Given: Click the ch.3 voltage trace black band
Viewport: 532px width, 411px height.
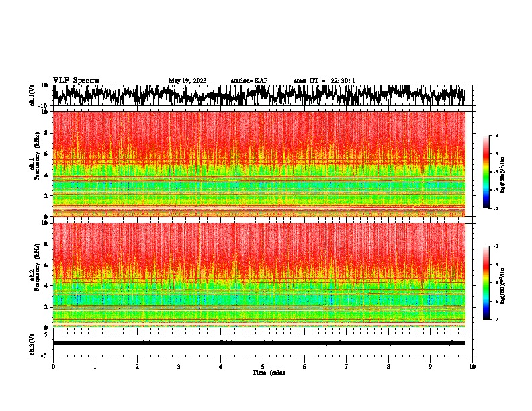Looking at the screenshot, I should tap(259, 343).
